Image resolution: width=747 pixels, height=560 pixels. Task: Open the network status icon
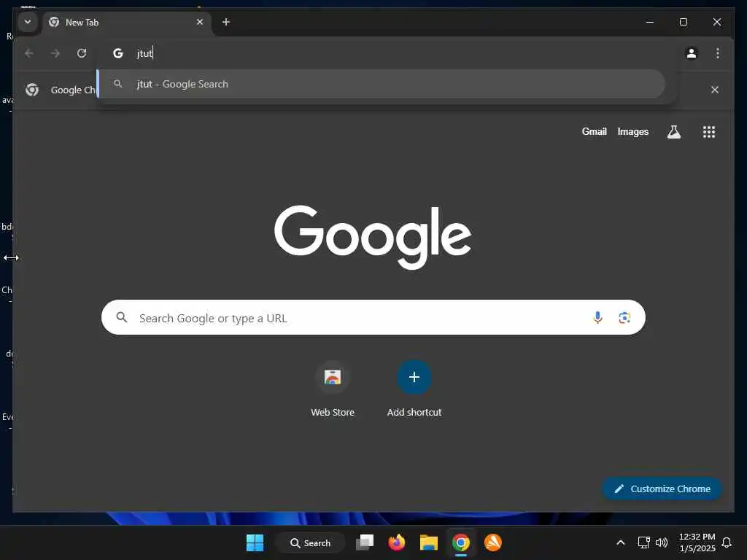pyautogui.click(x=643, y=542)
